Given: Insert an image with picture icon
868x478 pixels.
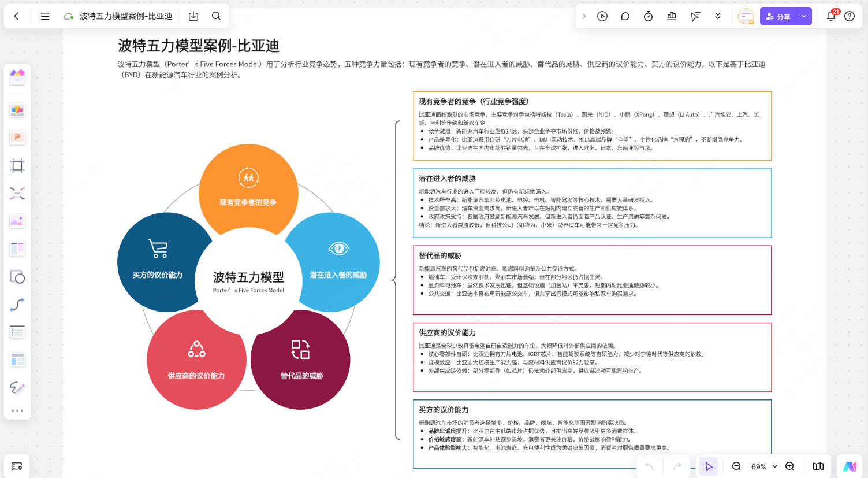Looking at the screenshot, I should (17, 221).
